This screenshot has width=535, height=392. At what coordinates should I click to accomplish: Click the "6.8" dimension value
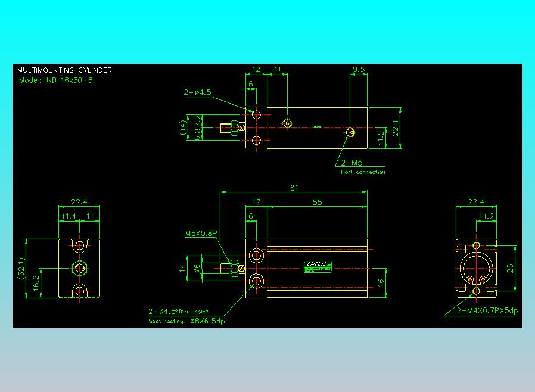click(198, 134)
